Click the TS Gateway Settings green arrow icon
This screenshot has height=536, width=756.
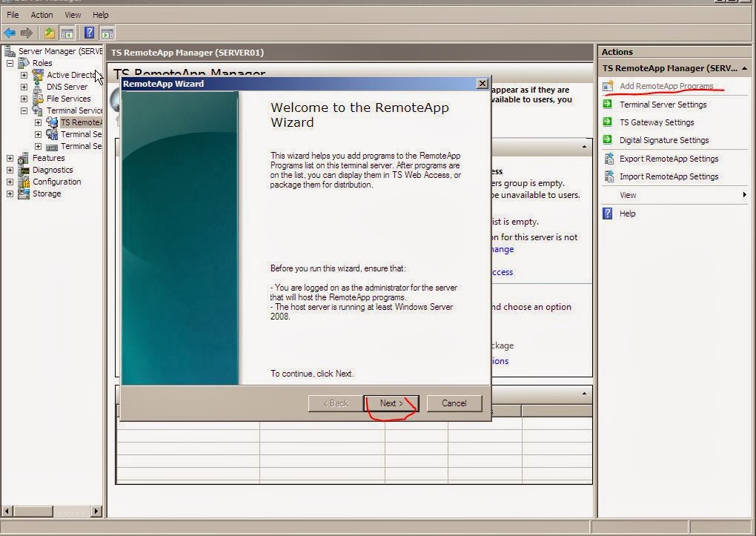(x=608, y=122)
